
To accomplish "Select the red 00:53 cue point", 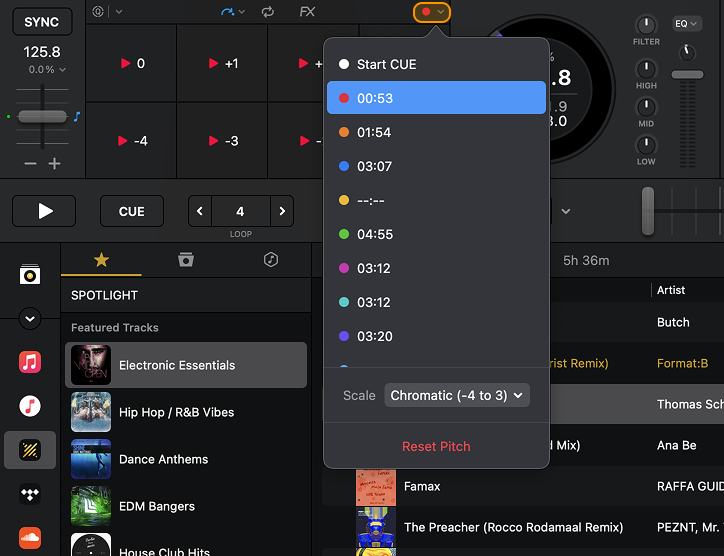I will 436,98.
